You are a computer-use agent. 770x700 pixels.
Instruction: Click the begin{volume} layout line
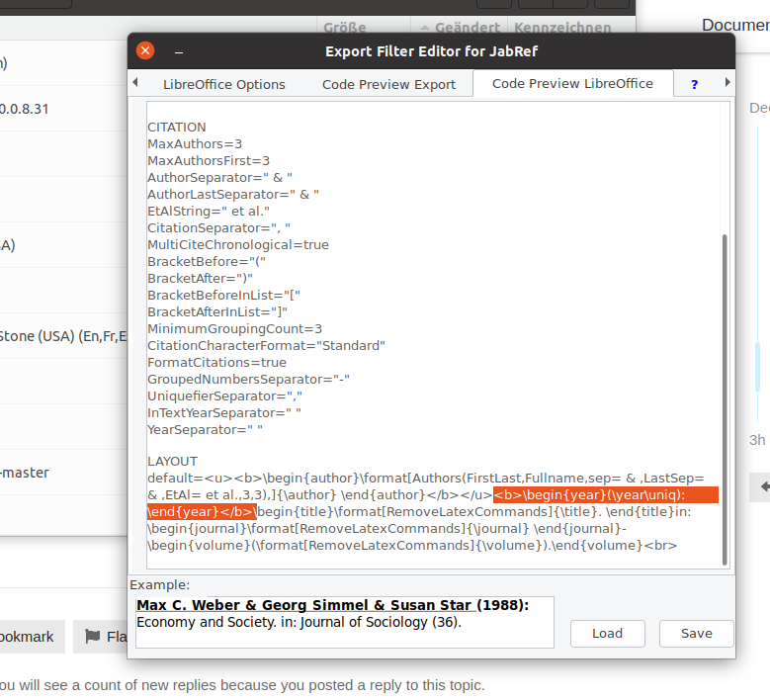[412, 545]
